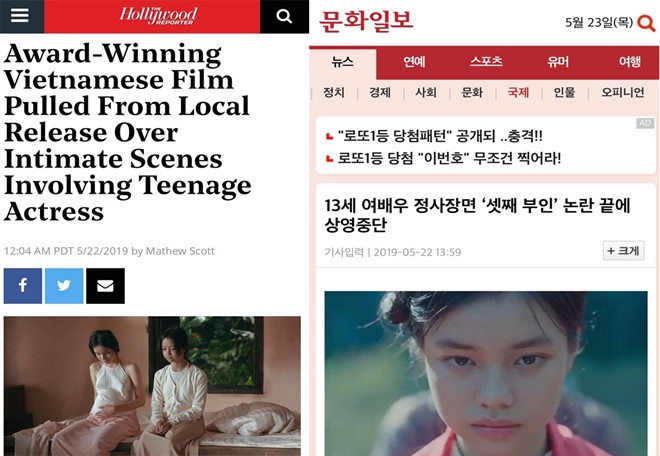Open the 국제 section link
660x456 pixels.
point(518,92)
